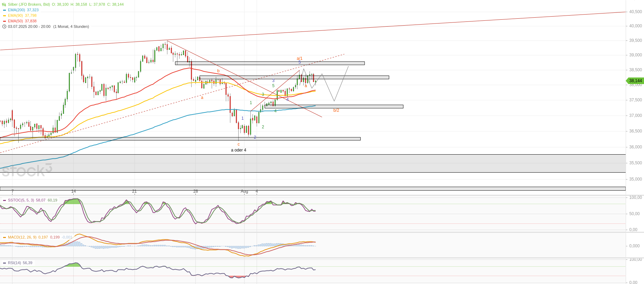This screenshot has height=284, width=644.
Task: Click the blue EMA(200) color dash
Action: [x=4, y=10]
